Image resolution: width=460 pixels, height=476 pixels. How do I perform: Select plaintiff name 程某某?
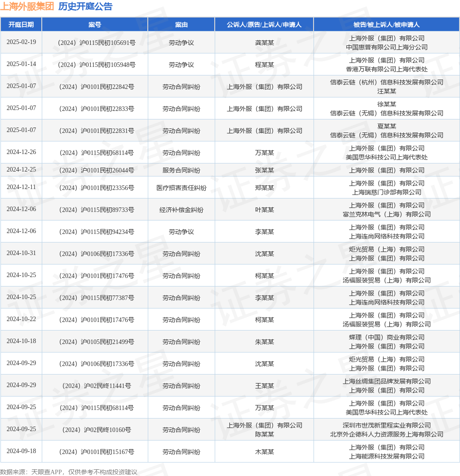pyautogui.click(x=265, y=65)
